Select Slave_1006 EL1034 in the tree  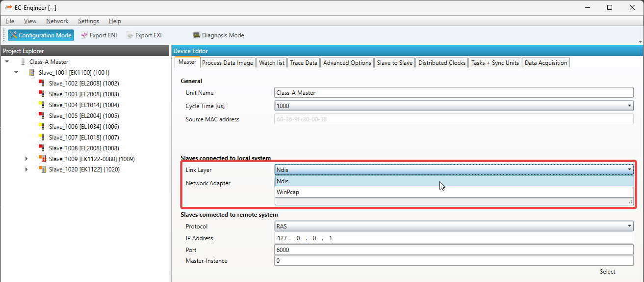point(84,127)
